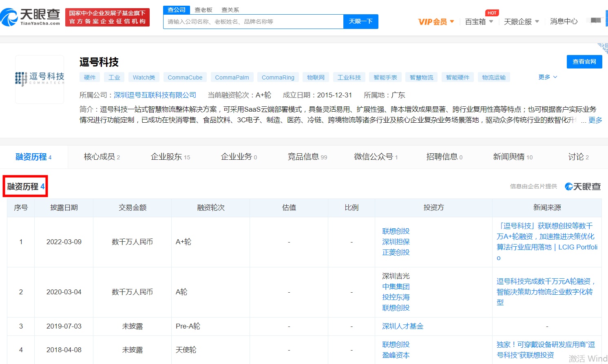Image resolution: width=608 pixels, height=364 pixels.
Task: Open 联想创投 investor in the A+轮 row
Action: (x=396, y=231)
